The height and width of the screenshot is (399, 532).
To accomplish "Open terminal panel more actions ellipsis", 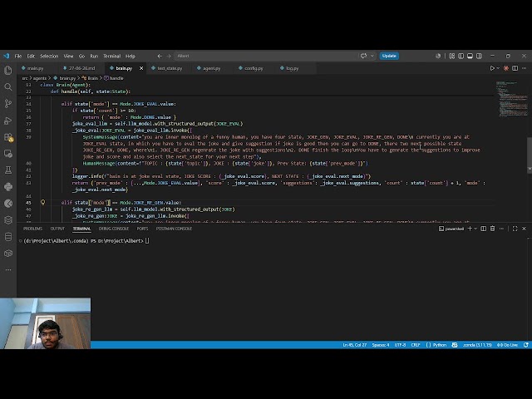I will pos(502,229).
